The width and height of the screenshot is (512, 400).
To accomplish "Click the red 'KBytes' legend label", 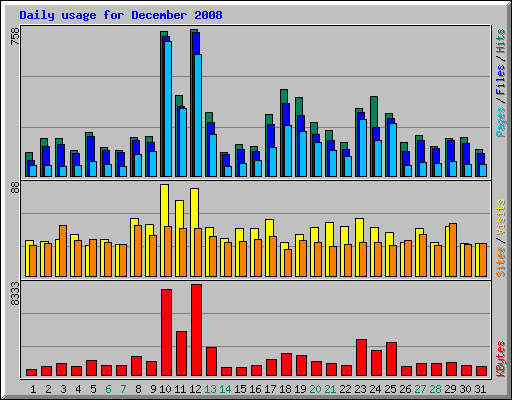I will click(x=500, y=359).
